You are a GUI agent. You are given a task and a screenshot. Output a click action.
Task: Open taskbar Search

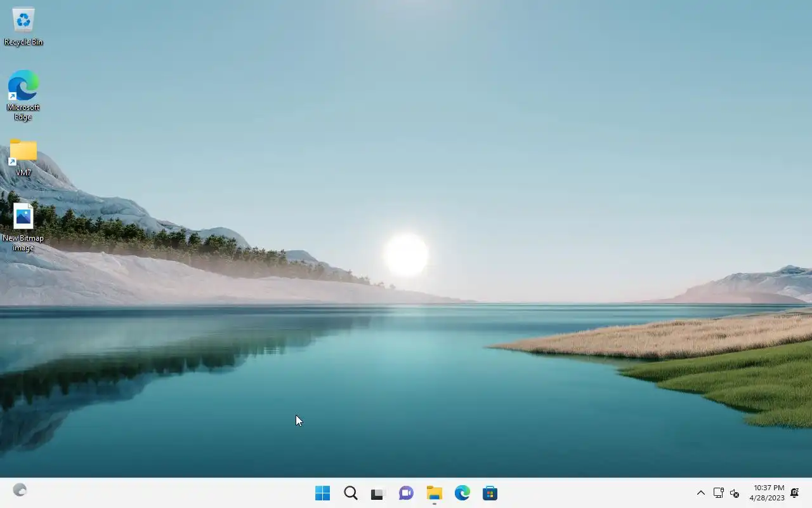click(350, 493)
